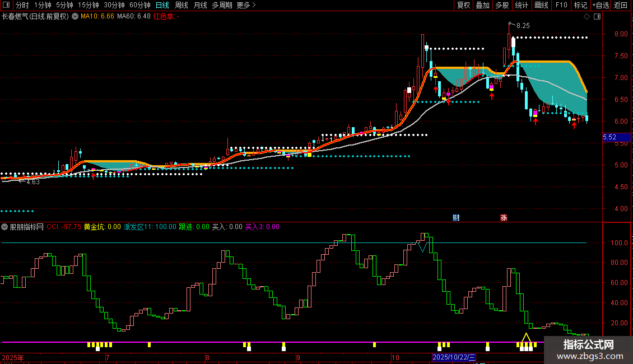Image resolution: width=633 pixels, height=364 pixels.
Task: Expand main chart indicator settings circle icon
Action: pos(75,17)
